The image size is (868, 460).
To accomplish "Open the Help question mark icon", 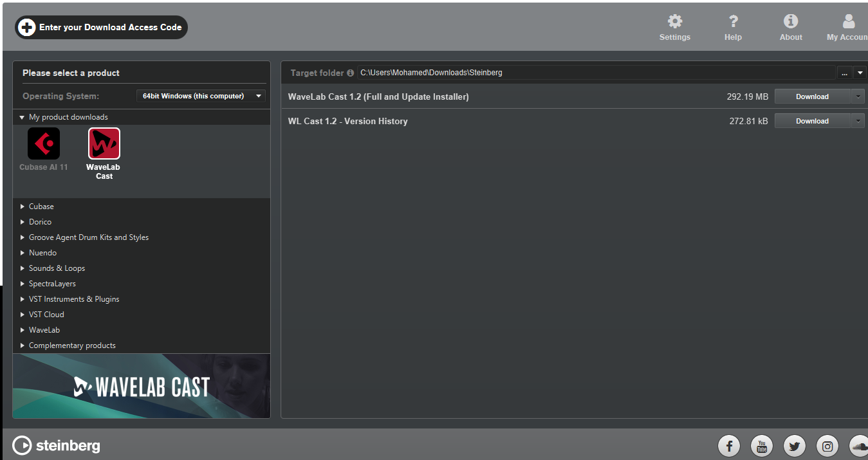I will click(x=733, y=21).
